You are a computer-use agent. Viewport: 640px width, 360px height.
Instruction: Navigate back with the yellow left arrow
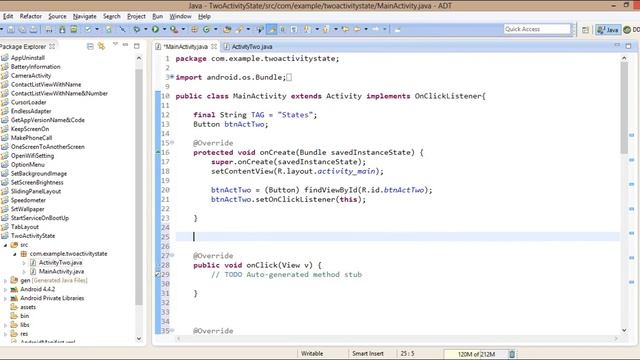(x=357, y=29)
